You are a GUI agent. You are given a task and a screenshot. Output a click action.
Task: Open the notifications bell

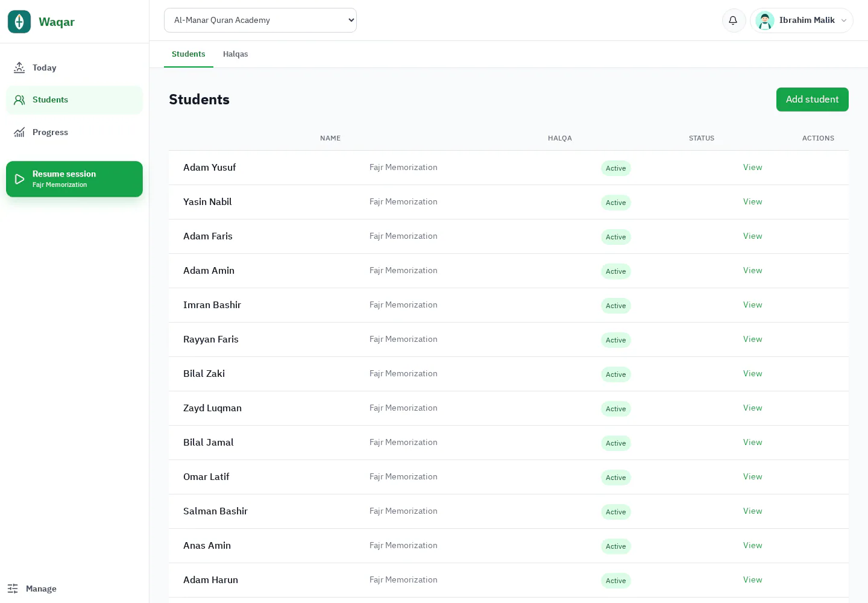coord(734,21)
